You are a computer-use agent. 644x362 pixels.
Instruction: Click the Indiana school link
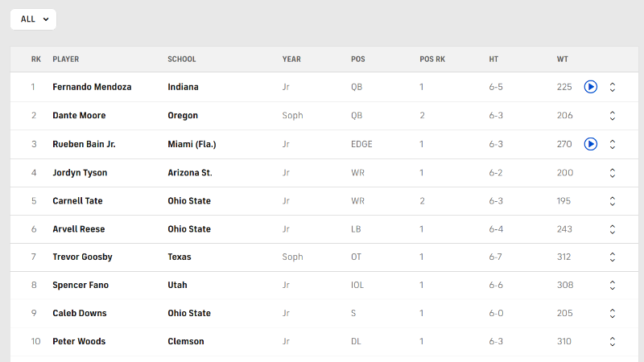click(183, 87)
